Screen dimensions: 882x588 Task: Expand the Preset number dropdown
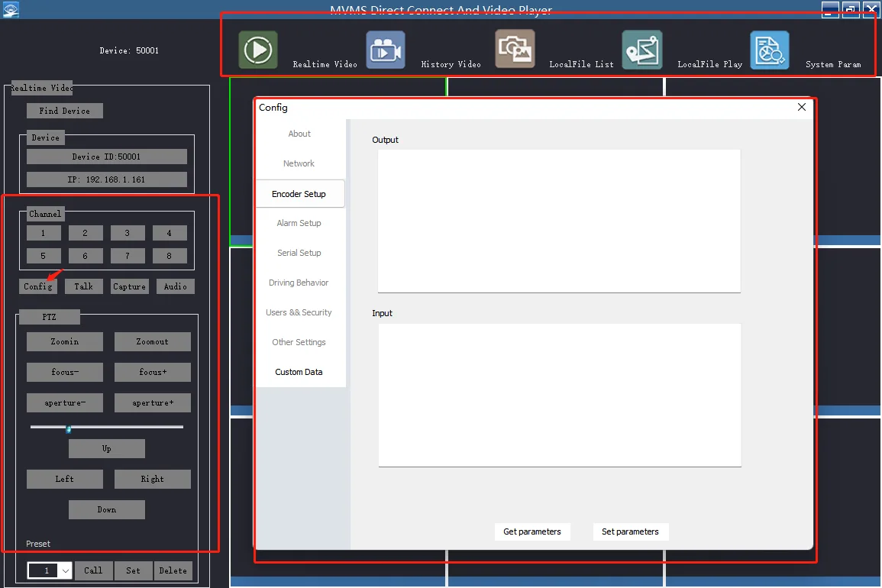[x=65, y=571]
